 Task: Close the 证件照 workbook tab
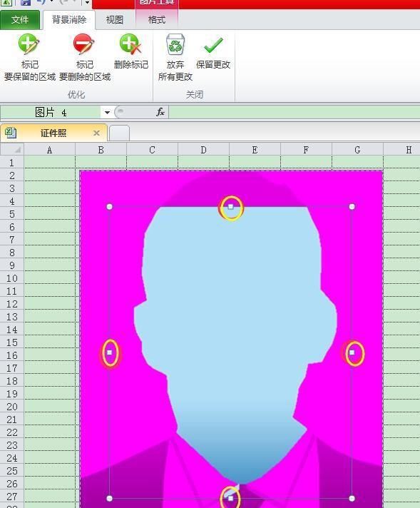click(x=96, y=133)
